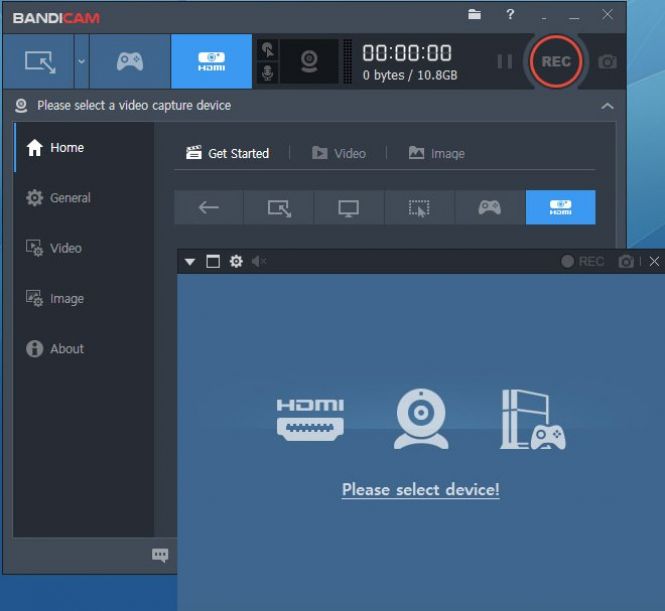665x611 pixels.
Task: Choose around-mouse recording mode icon
Action: click(419, 208)
